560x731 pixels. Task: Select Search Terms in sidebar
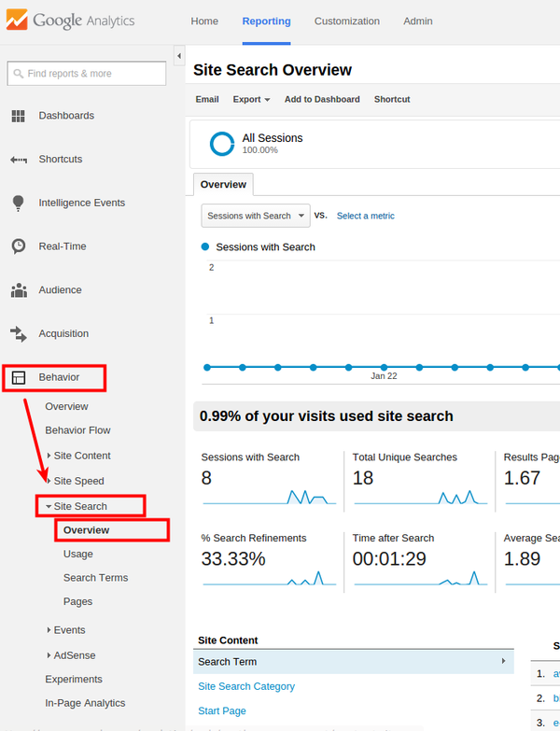point(95,578)
